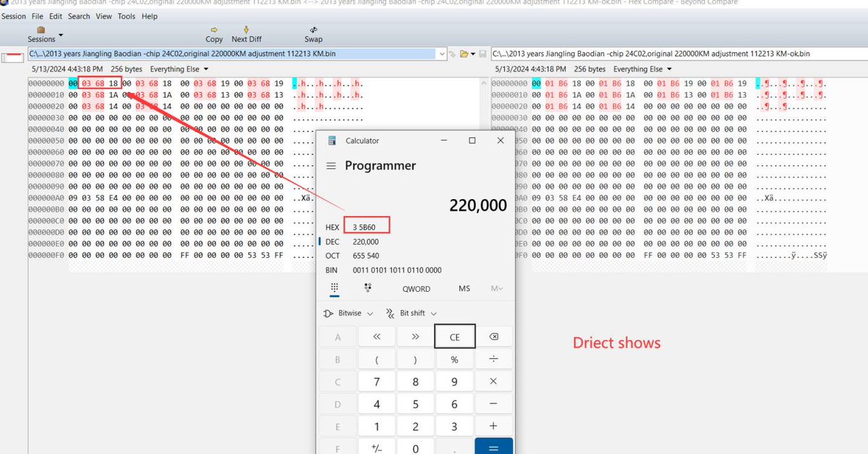Click the Calculator app icon in title bar
868x454 pixels.
[x=333, y=140]
